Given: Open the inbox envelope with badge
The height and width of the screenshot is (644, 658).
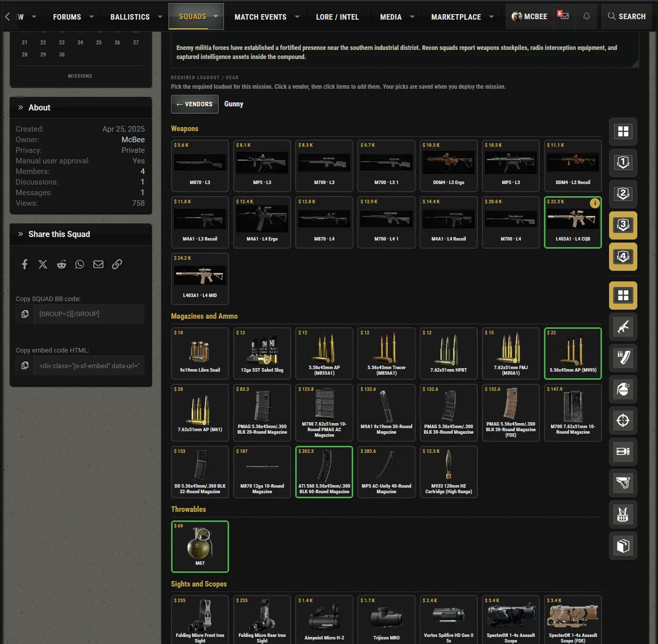Looking at the screenshot, I should click(x=563, y=16).
